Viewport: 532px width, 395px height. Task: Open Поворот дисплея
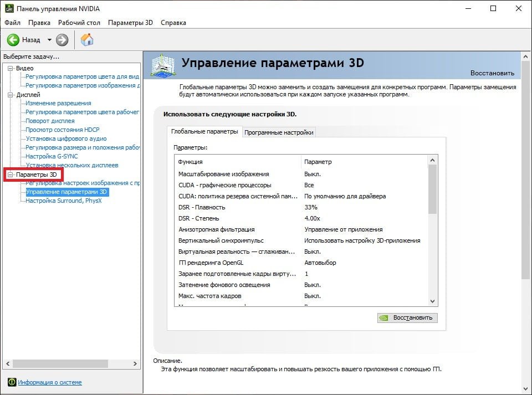pos(50,121)
